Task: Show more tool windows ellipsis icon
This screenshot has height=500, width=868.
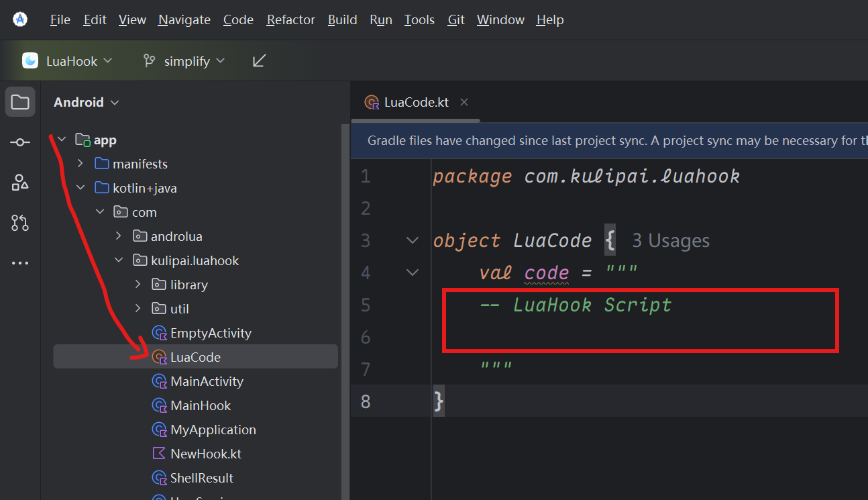Action: click(x=20, y=263)
